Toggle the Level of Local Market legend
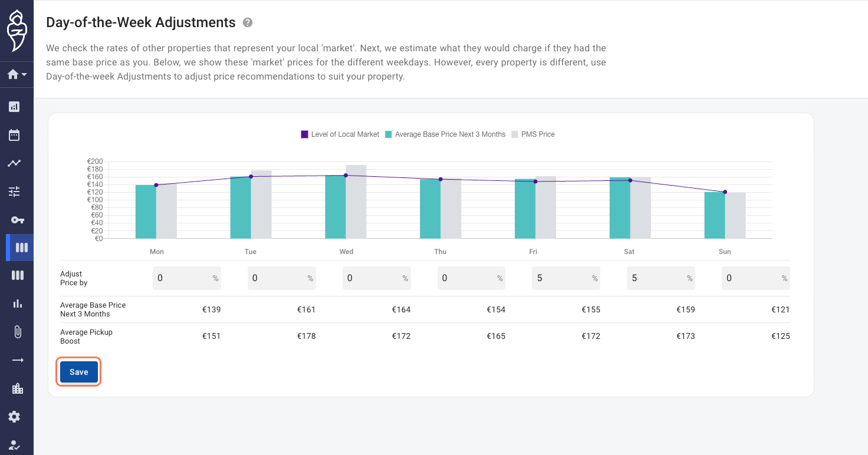Viewport: 868px width, 455px height. coord(340,134)
